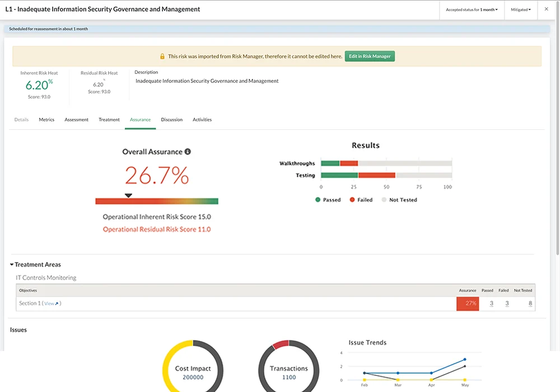Screen dimensions: 560x392
Task: Open the Mitigated status dropdown
Action: 520,10
